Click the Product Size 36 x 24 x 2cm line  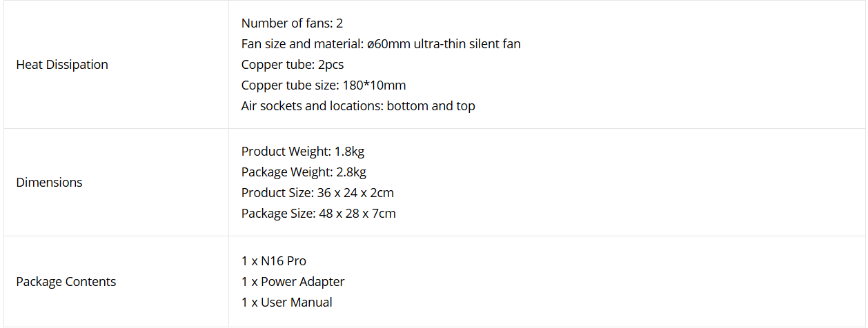(x=317, y=193)
